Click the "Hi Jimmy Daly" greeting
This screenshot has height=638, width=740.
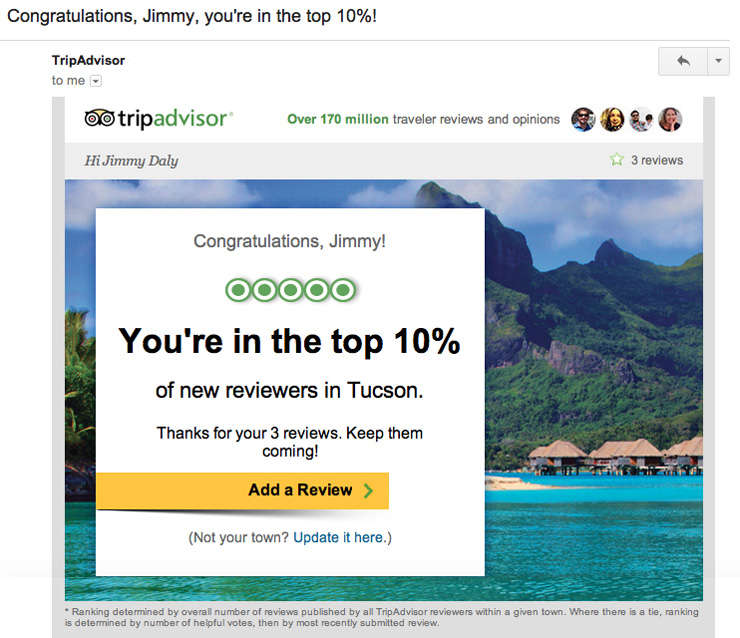(132, 161)
